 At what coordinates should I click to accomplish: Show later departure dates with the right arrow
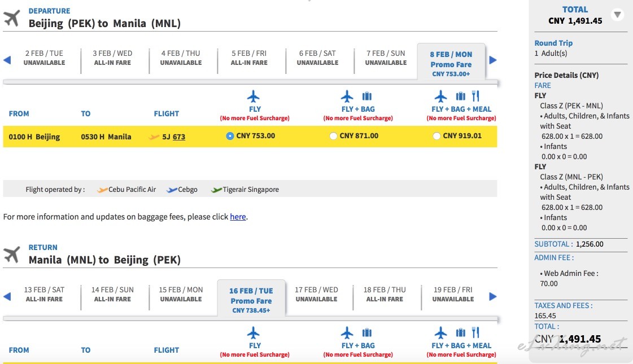point(492,60)
